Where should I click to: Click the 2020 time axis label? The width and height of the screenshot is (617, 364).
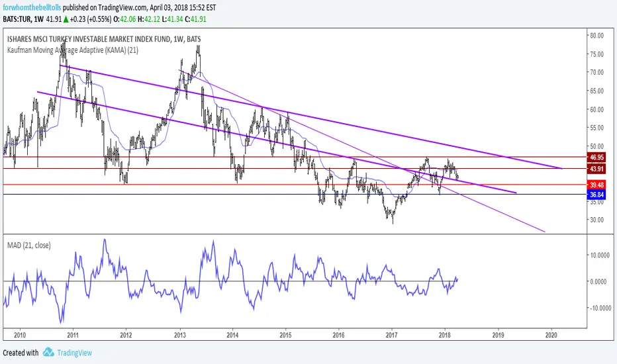click(x=551, y=335)
